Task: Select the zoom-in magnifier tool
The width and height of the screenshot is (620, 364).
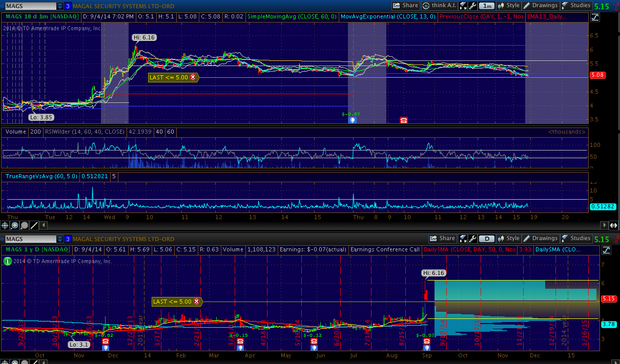Action: [x=15, y=225]
